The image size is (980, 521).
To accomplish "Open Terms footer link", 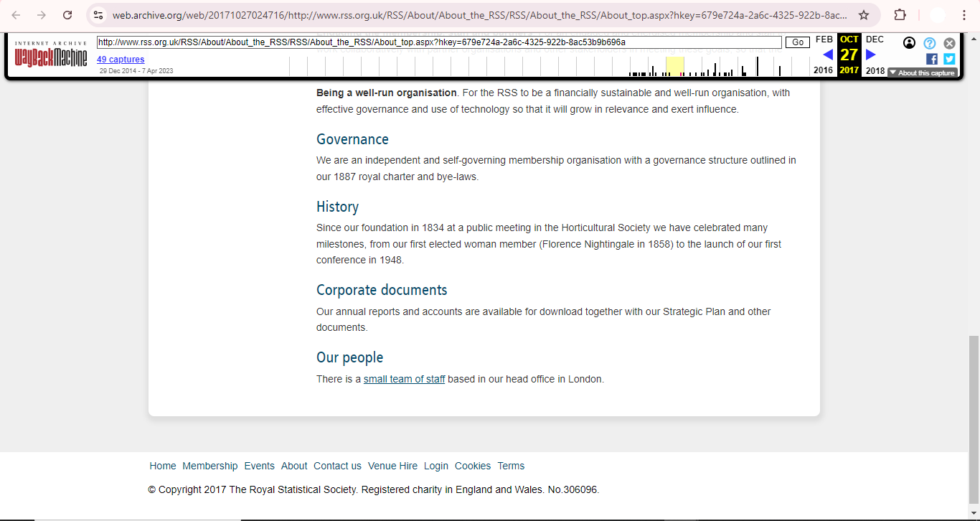I will [x=511, y=466].
